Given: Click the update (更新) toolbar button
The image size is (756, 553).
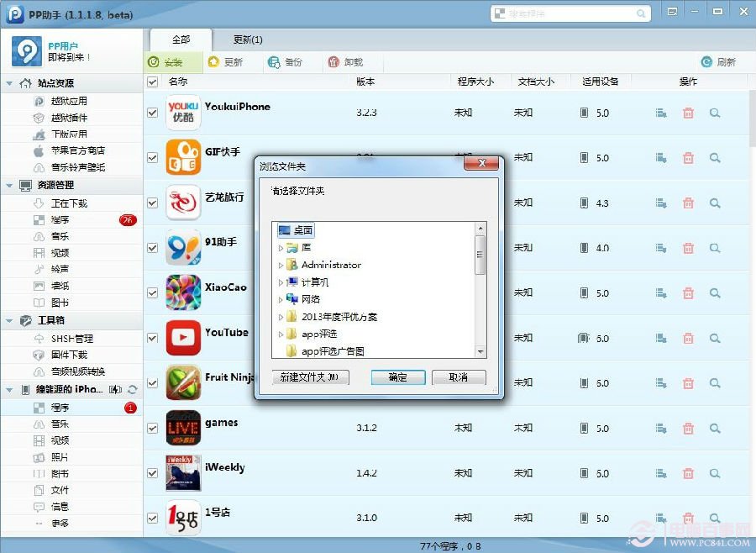Looking at the screenshot, I should 226,62.
